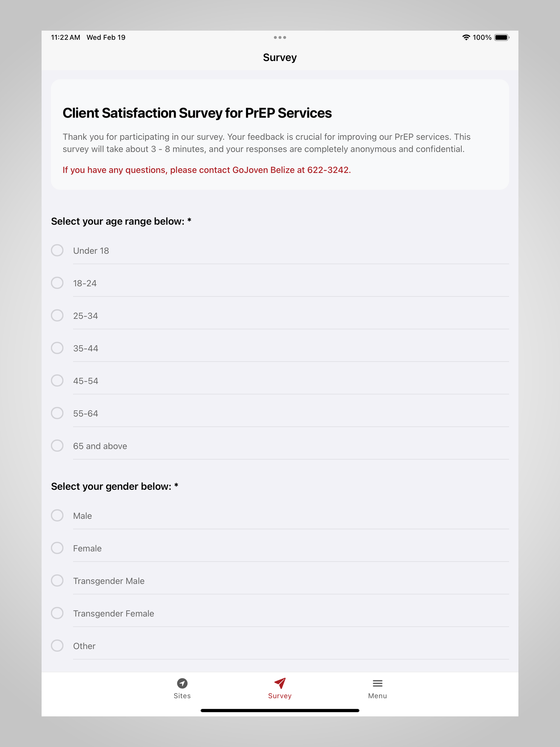Viewport: 560px width, 747px height.
Task: Select the Under 18 age option
Action: 280,250
